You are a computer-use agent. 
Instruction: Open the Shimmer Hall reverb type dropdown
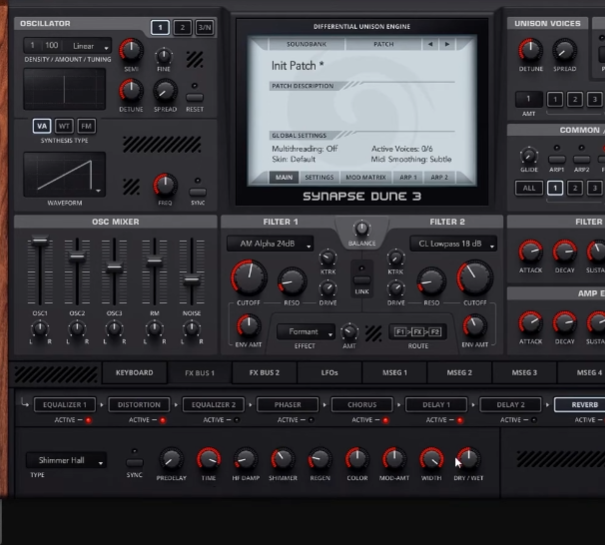(x=66, y=460)
